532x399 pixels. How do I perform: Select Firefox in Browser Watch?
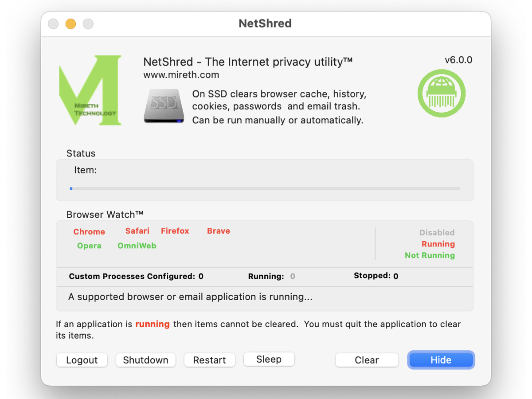[175, 231]
